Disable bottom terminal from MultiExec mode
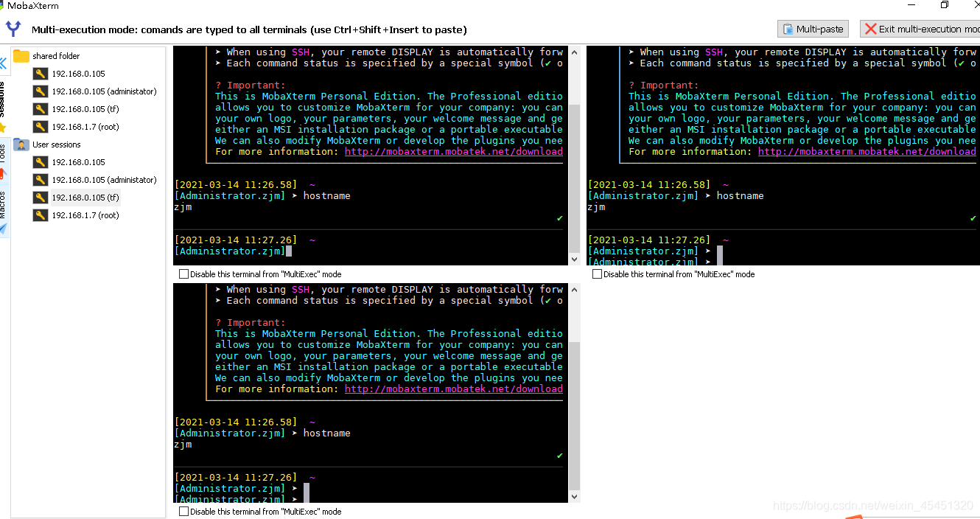Screen dimensions: 980x519 coord(183,512)
